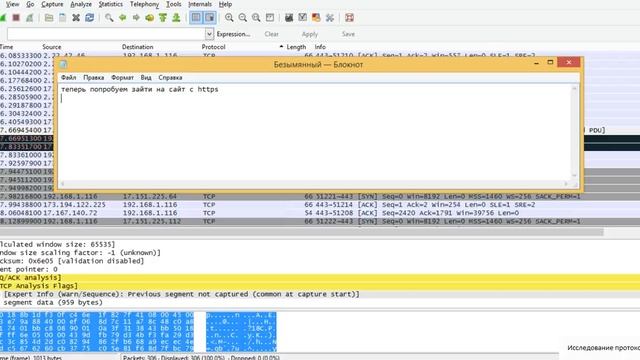Toggle auto-scroll during live capture
Image resolution: width=640 pixels, height=360 pixels.
tap(210, 18)
